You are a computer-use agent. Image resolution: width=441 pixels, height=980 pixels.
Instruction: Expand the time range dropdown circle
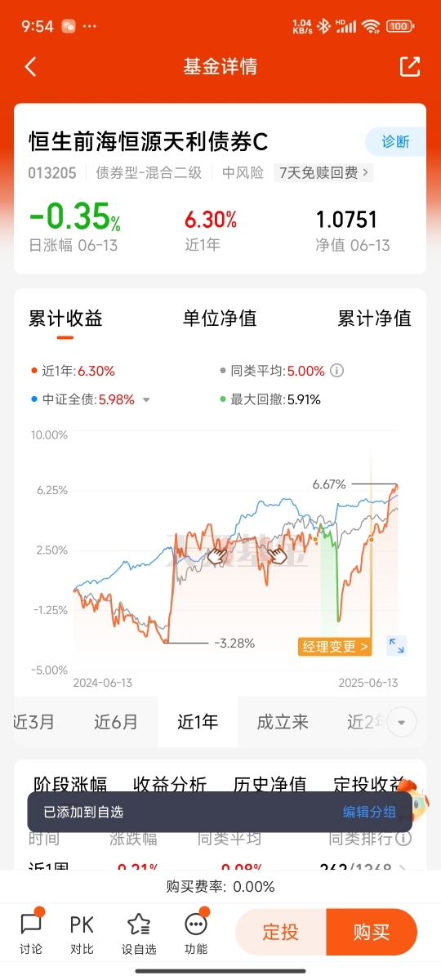coord(401,722)
